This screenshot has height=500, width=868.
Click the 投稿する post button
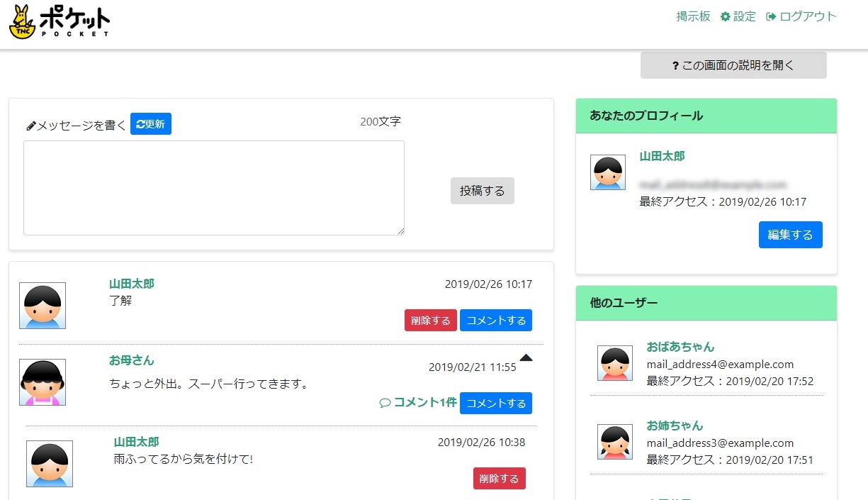(x=482, y=190)
